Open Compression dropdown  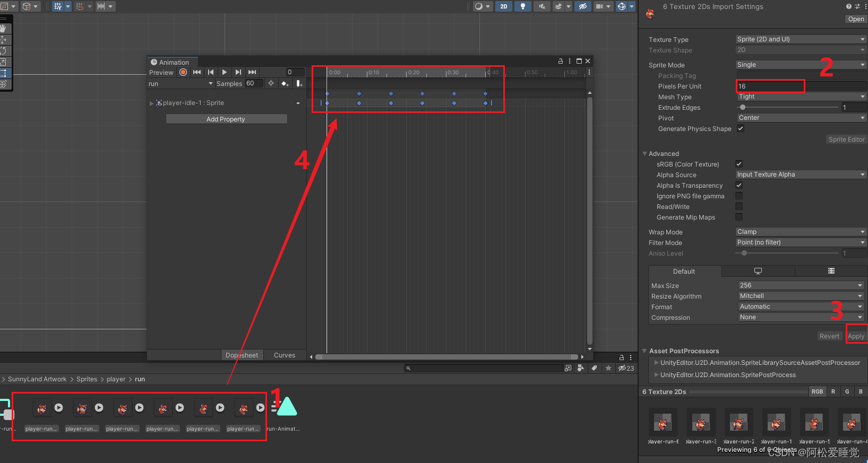pyautogui.click(x=801, y=317)
